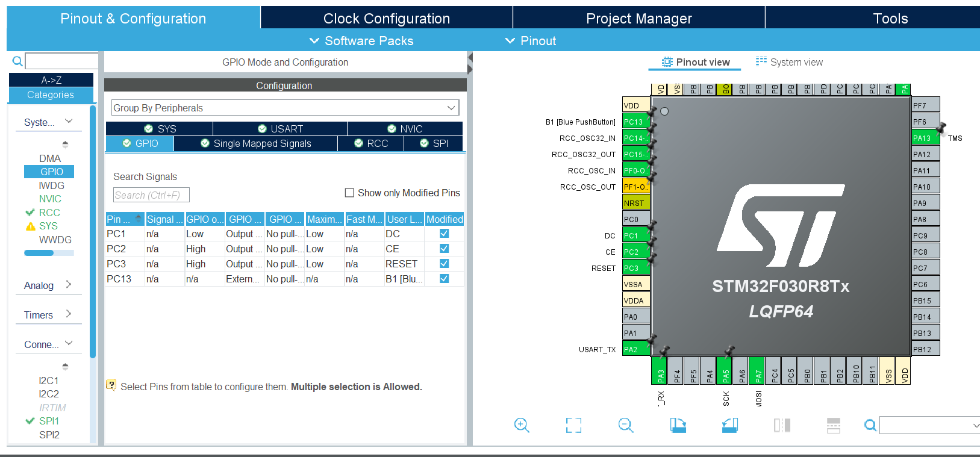980x457 pixels.
Task: Click the PA3 pin on bottom edge
Action: pos(660,371)
